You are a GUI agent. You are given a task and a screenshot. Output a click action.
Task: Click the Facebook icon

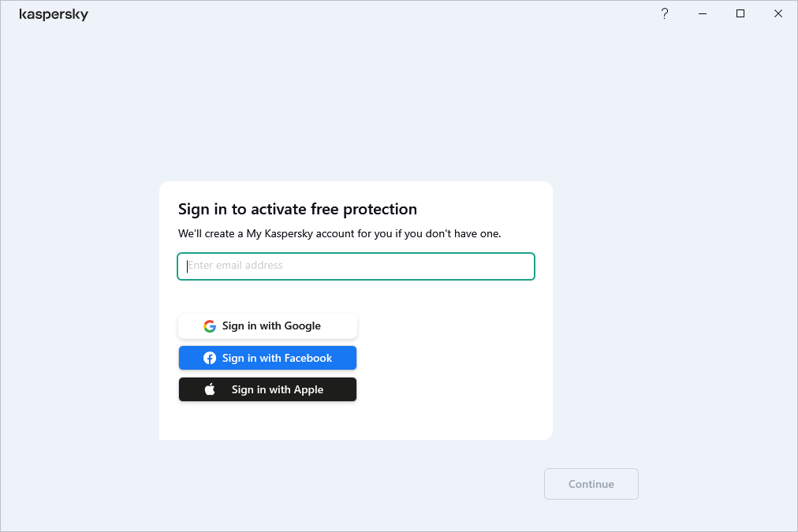pyautogui.click(x=209, y=357)
